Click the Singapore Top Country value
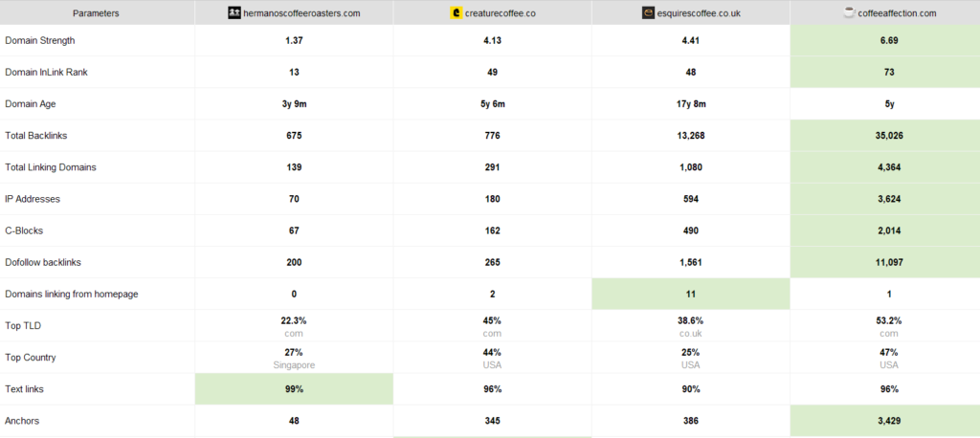Image resolution: width=980 pixels, height=438 pixels. pos(294,365)
